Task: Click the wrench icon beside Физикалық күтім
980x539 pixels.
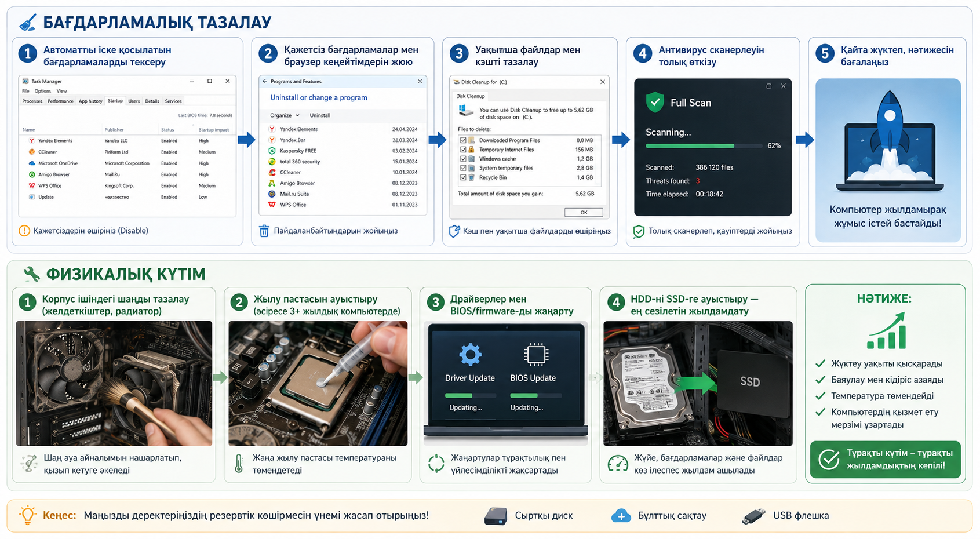Action: [31, 274]
